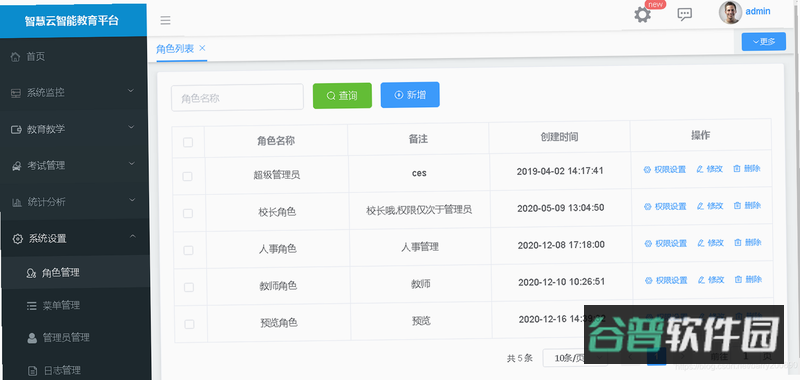800x380 pixels.
Task: Expand the 统计分析 sidebar menu chevron
Action: click(x=132, y=200)
